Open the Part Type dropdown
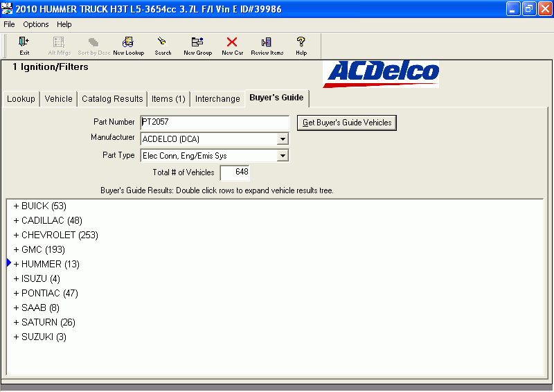This screenshot has height=392, width=554. [x=282, y=156]
